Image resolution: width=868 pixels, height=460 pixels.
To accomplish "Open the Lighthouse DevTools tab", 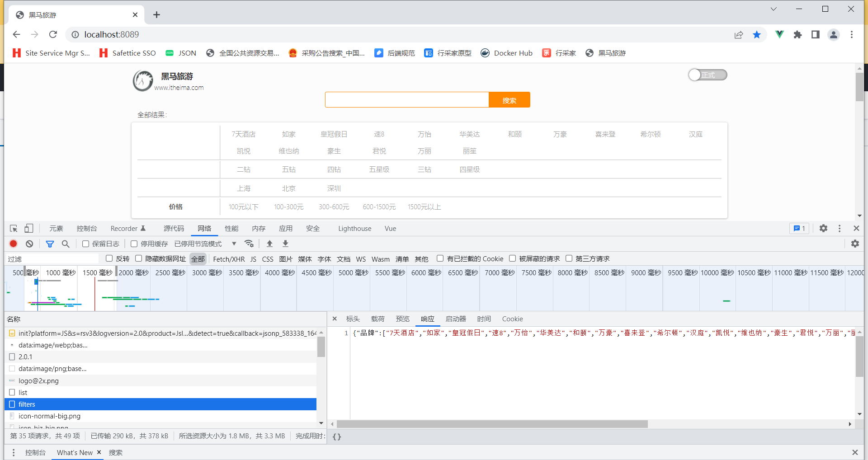I will click(x=355, y=228).
